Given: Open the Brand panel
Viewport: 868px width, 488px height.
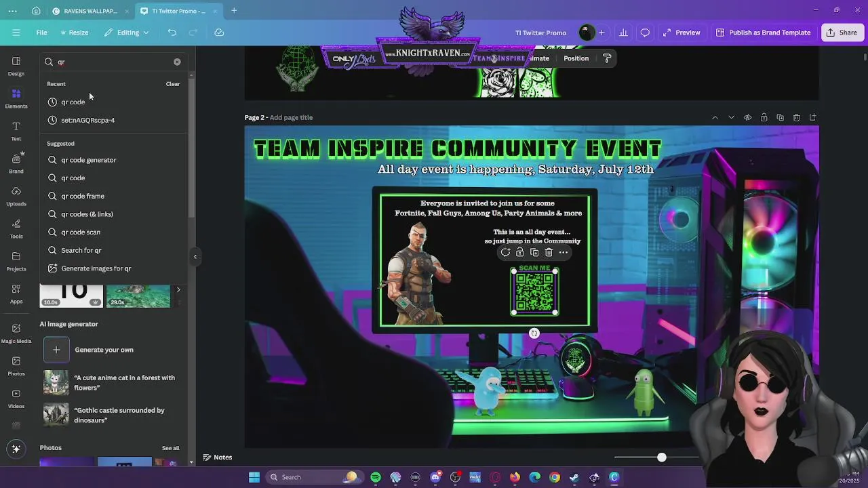Looking at the screenshot, I should coord(16,163).
